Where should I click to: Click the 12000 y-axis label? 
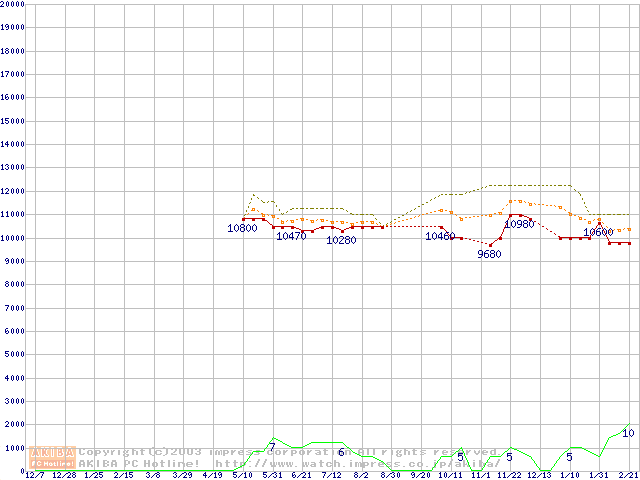tap(13, 191)
